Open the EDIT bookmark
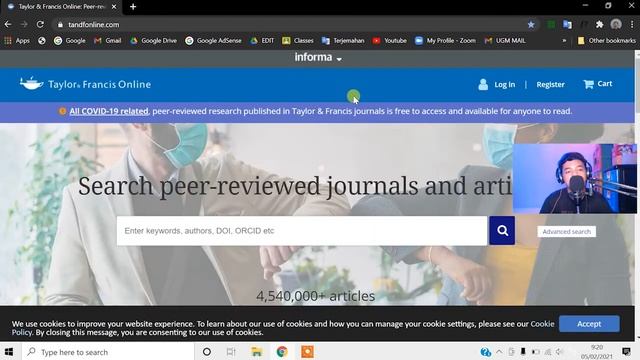Screen dimensions: 640x360 click(262, 40)
